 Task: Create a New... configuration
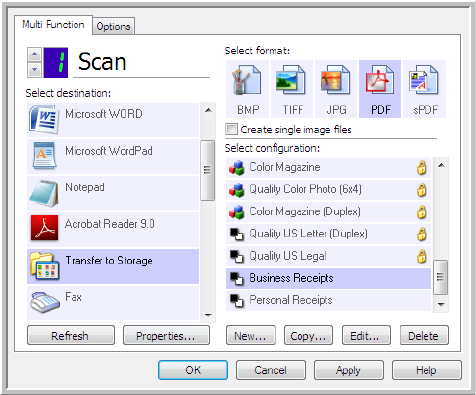point(251,335)
